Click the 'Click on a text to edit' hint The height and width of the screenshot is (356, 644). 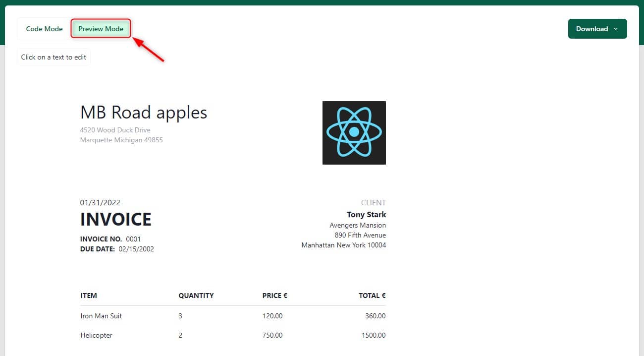(54, 57)
